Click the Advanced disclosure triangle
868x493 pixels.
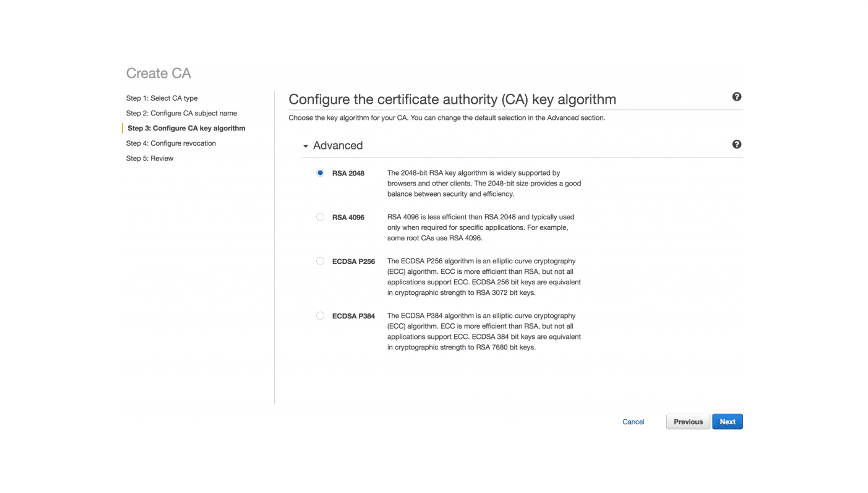click(x=305, y=145)
